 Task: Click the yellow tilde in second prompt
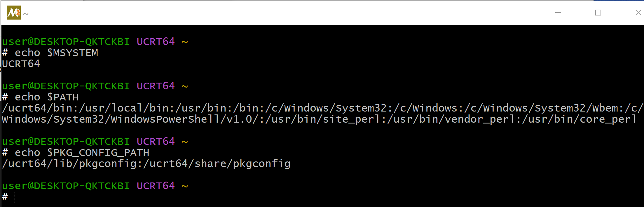coord(185,87)
